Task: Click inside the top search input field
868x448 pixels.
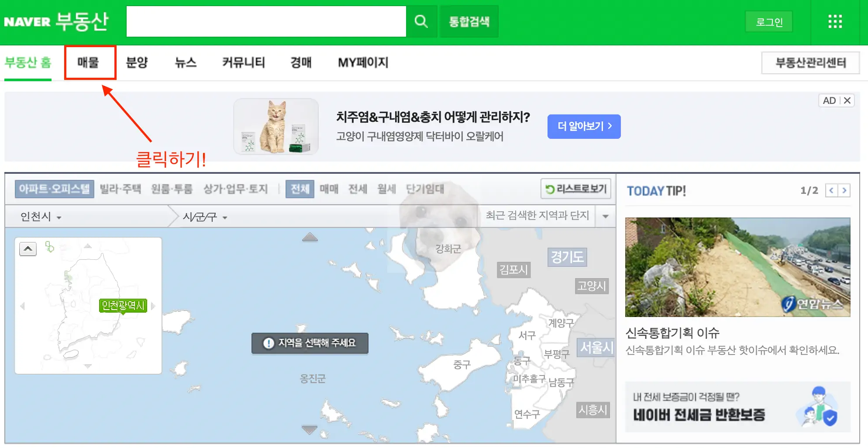Action: pos(265,21)
